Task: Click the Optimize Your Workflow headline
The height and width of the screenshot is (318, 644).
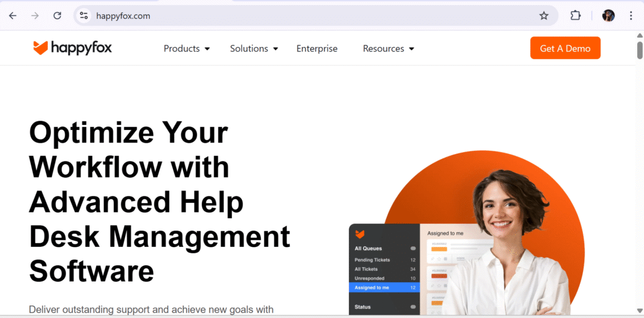Action: [x=159, y=202]
